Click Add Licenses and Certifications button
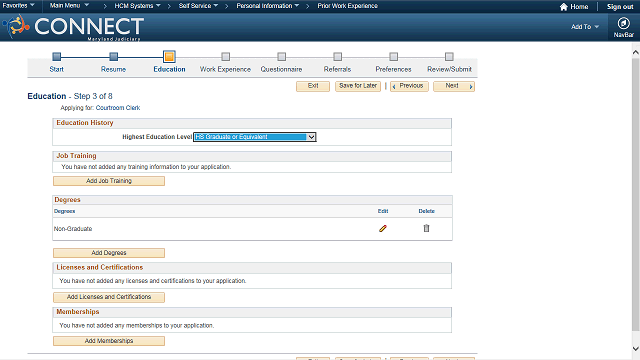 pos(109,297)
